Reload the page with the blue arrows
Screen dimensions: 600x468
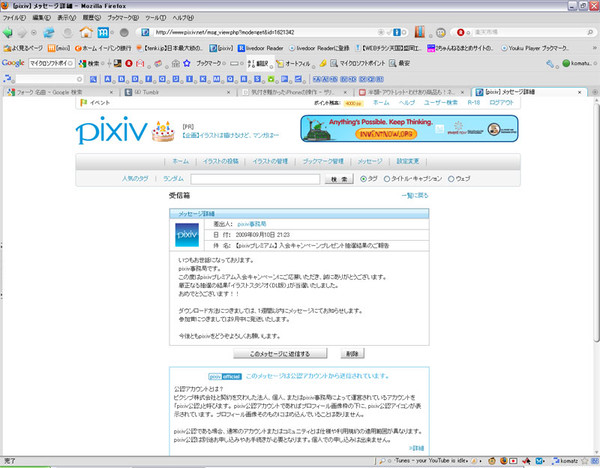(49, 33)
